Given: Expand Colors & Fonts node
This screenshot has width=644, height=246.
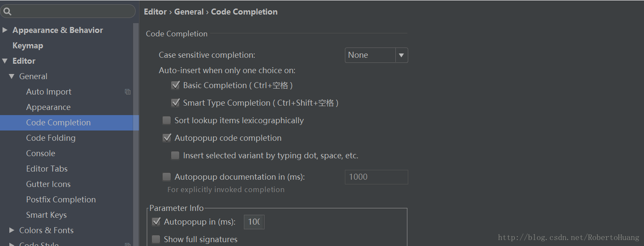Looking at the screenshot, I should coord(12,231).
